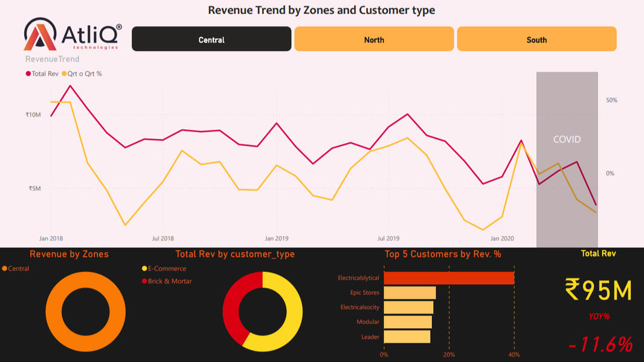Click the Electricalsocity bar
Image resolution: width=644 pixels, height=362 pixels.
[408, 308]
